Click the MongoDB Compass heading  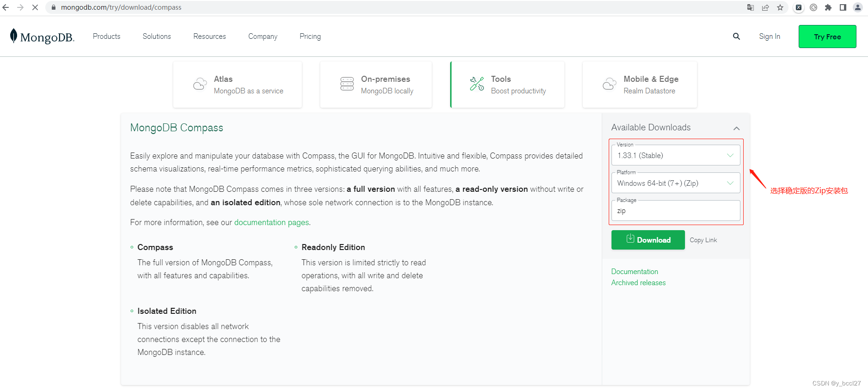tap(177, 128)
